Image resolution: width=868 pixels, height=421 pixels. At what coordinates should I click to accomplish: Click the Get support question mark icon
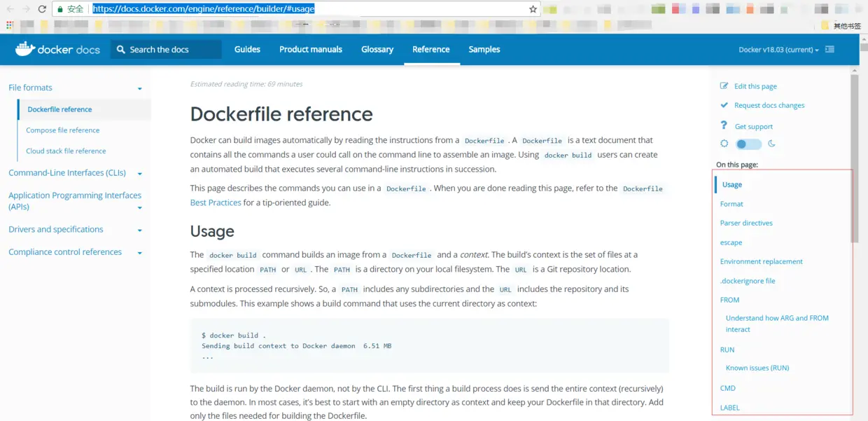(724, 125)
